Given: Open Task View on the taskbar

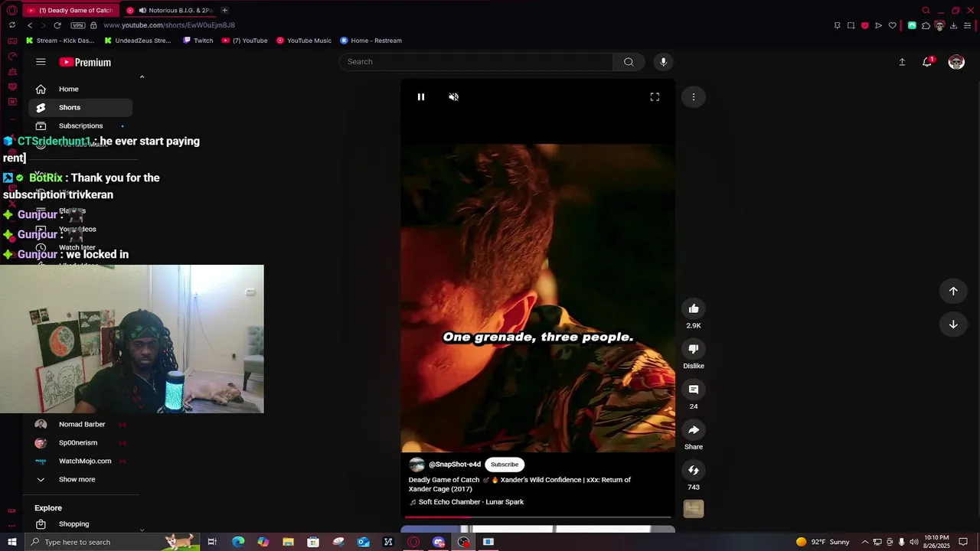Looking at the screenshot, I should tap(212, 542).
